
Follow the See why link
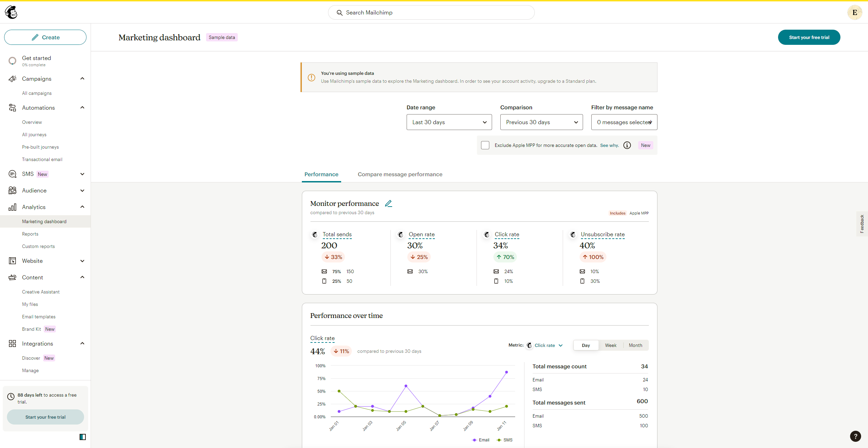click(x=609, y=145)
